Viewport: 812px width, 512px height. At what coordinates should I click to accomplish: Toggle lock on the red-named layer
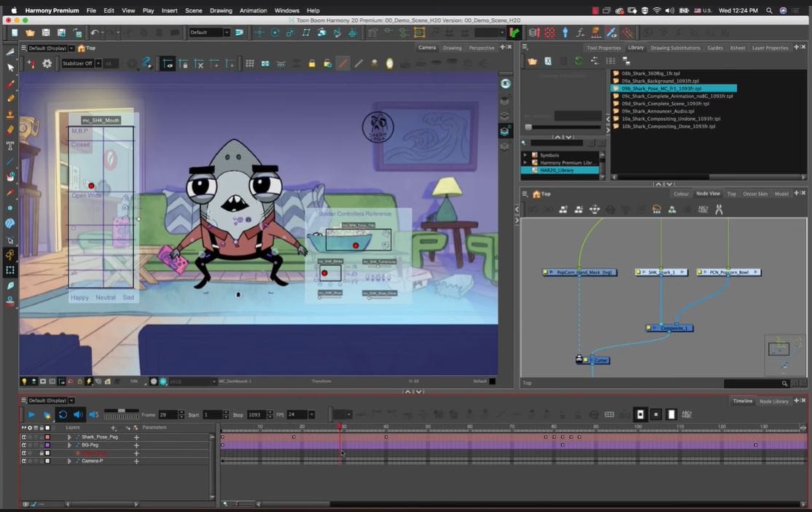[42, 453]
